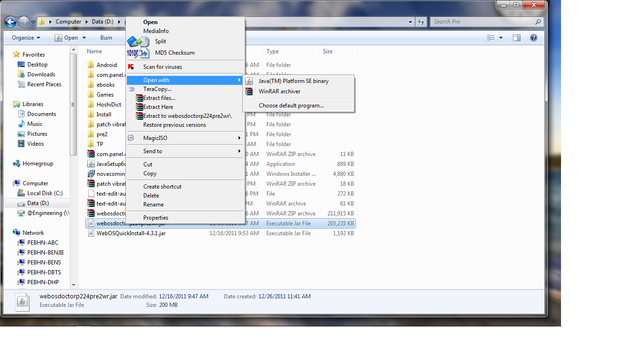Click the Refresh button beside address bar
The image size is (644, 362).
coord(421,22)
